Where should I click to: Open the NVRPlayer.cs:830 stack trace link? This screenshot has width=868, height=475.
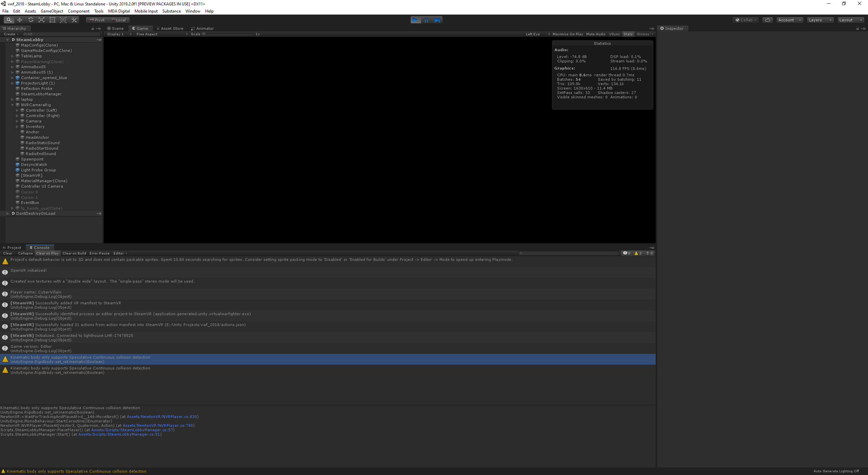tap(162, 417)
